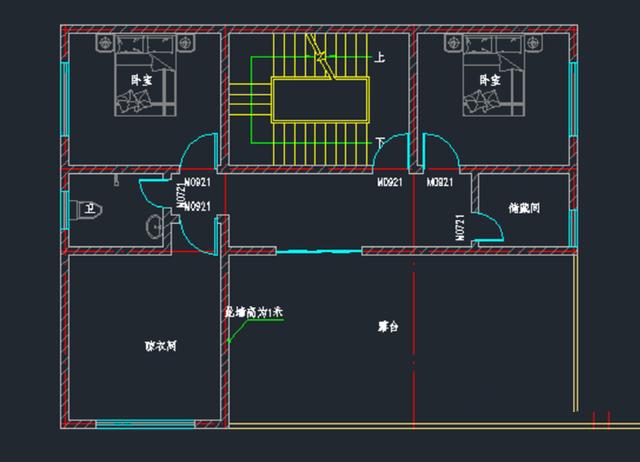Click the 储藏间 room label
This screenshot has height=462, width=640.
pyautogui.click(x=524, y=209)
